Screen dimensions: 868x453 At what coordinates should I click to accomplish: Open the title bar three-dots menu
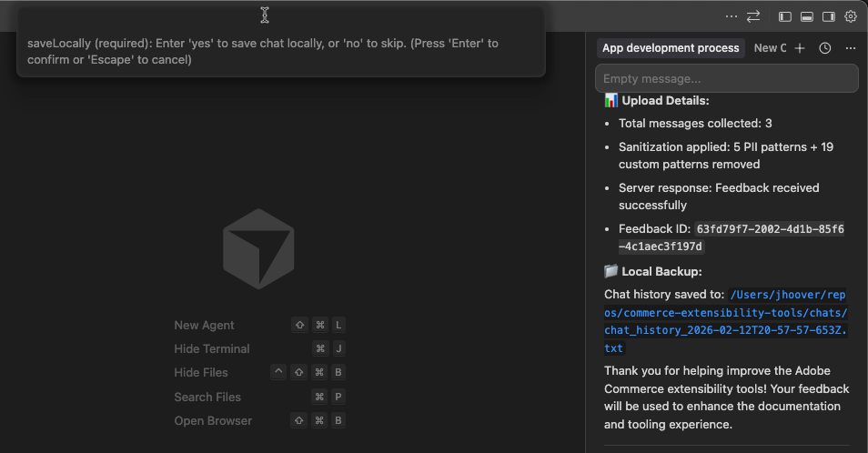pyautogui.click(x=732, y=16)
